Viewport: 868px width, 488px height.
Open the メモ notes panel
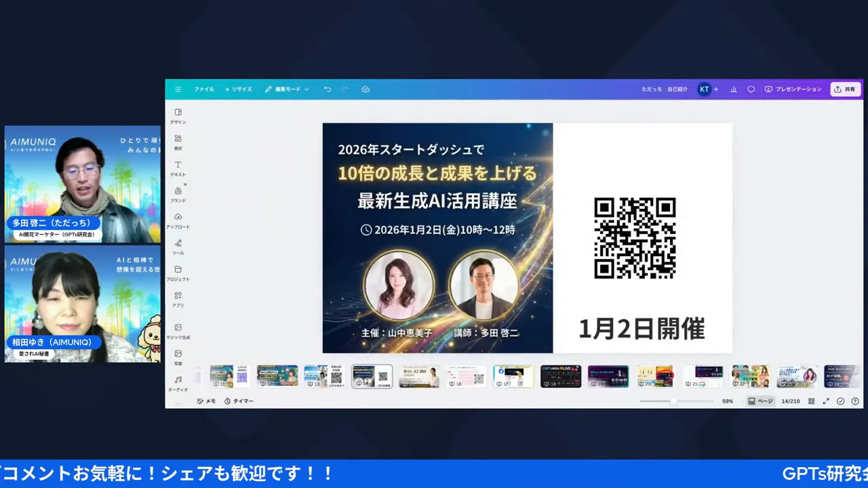click(205, 401)
